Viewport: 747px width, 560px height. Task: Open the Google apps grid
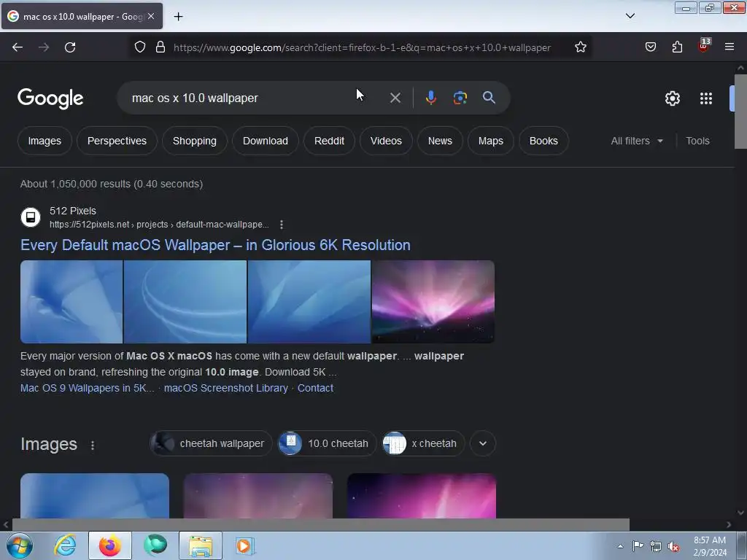(706, 98)
